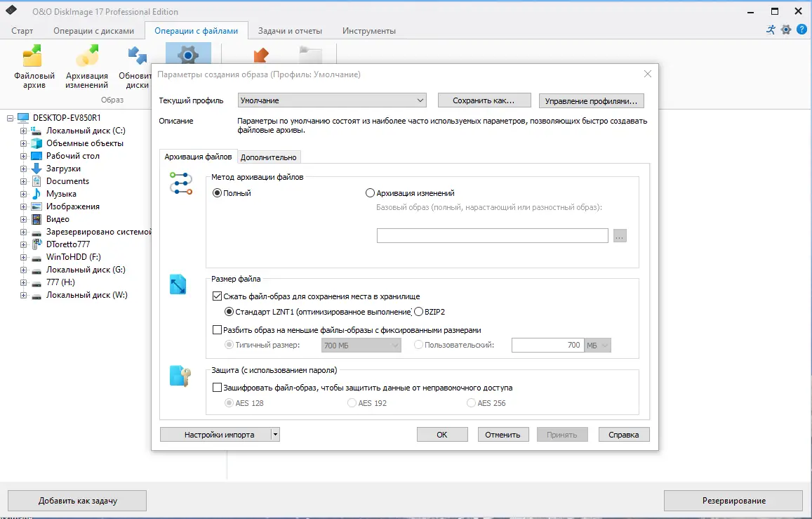Click the Сохранить как button
This screenshot has width=812, height=519.
click(x=484, y=100)
